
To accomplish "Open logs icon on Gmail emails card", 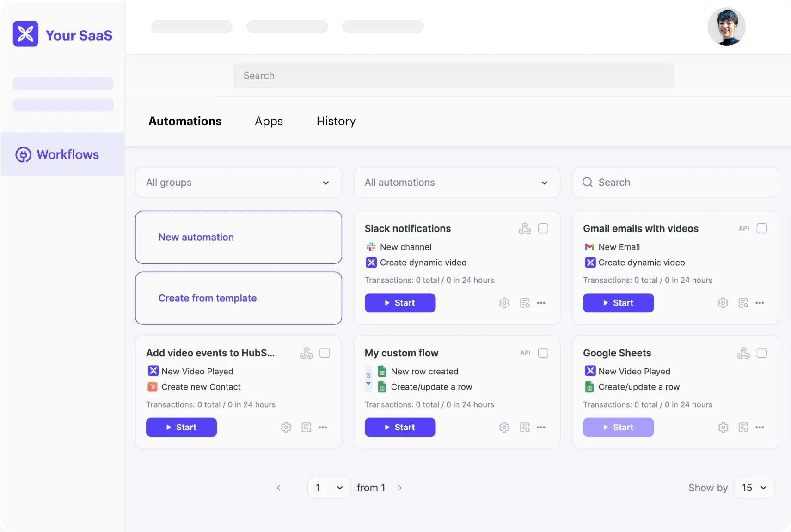I will coord(743,303).
